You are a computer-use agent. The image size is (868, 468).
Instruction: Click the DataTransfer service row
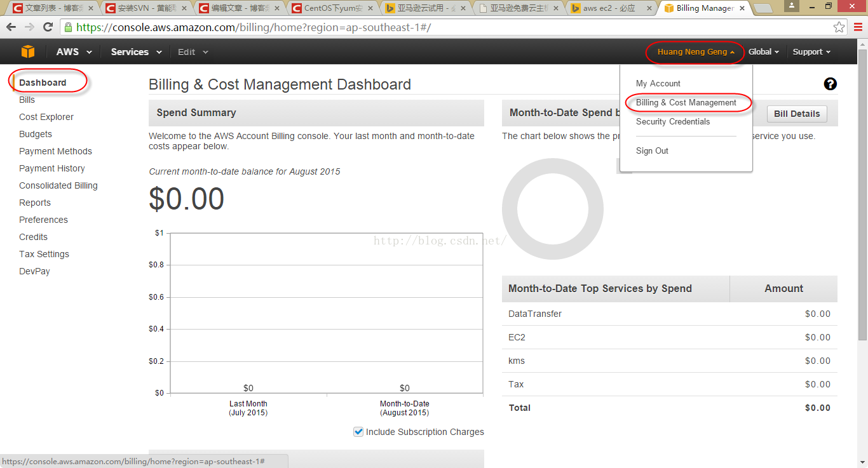pyautogui.click(x=670, y=314)
